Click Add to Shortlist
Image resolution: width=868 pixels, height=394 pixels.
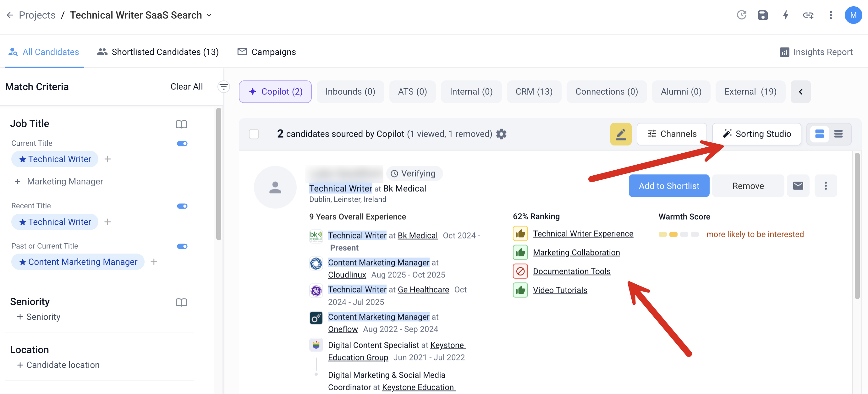(669, 186)
